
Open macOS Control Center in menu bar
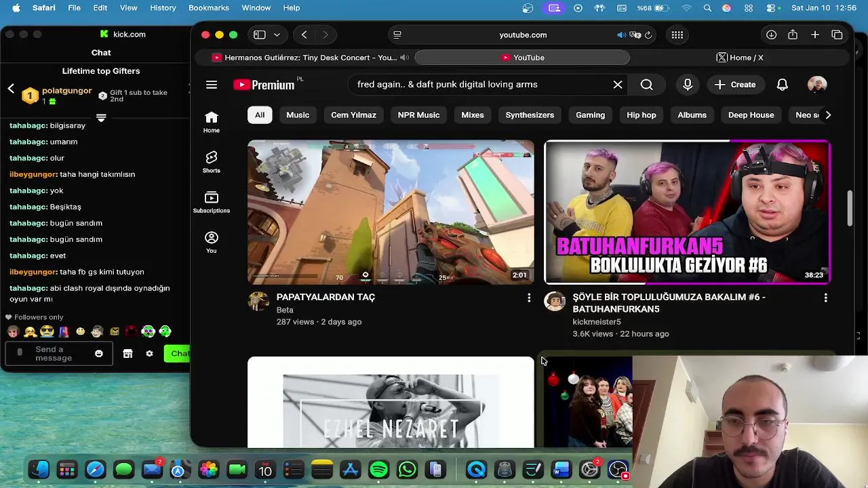tap(771, 7)
